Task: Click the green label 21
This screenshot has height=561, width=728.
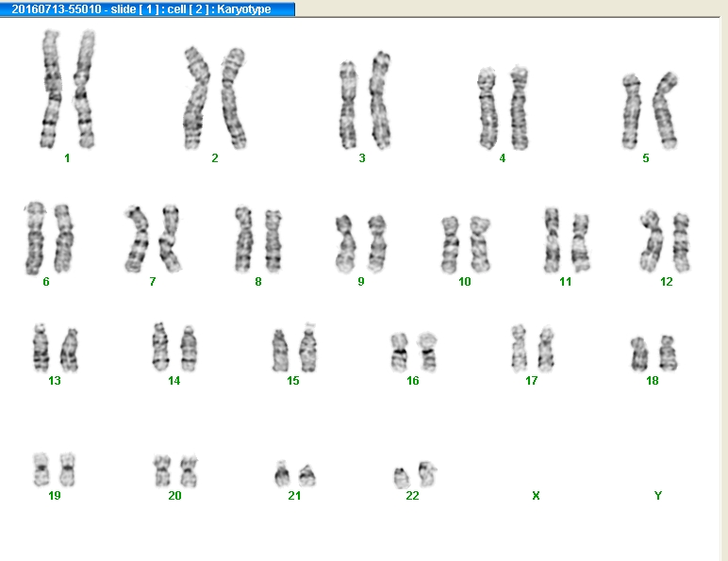Action: coord(294,496)
